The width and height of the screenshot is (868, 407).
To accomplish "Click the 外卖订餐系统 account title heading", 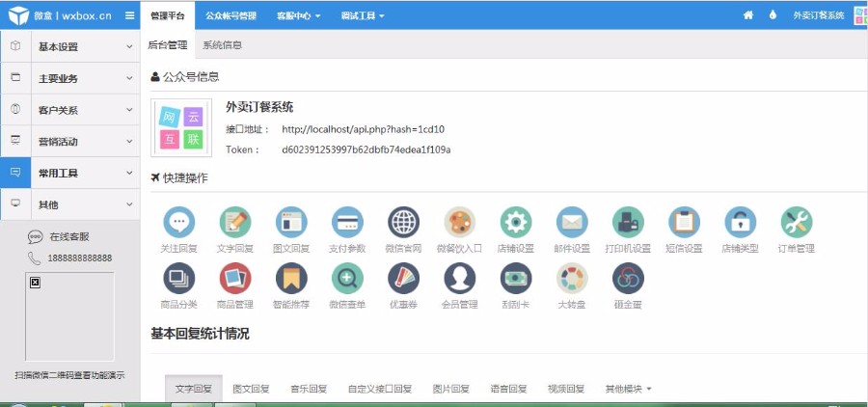I will pos(259,107).
